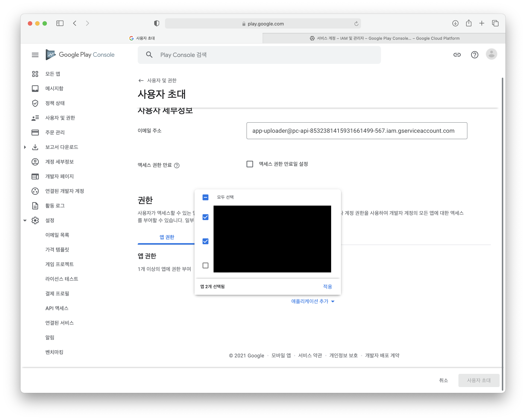The width and height of the screenshot is (526, 420).
Task: Click the access expiry help tooltip icon
Action: pyautogui.click(x=177, y=166)
